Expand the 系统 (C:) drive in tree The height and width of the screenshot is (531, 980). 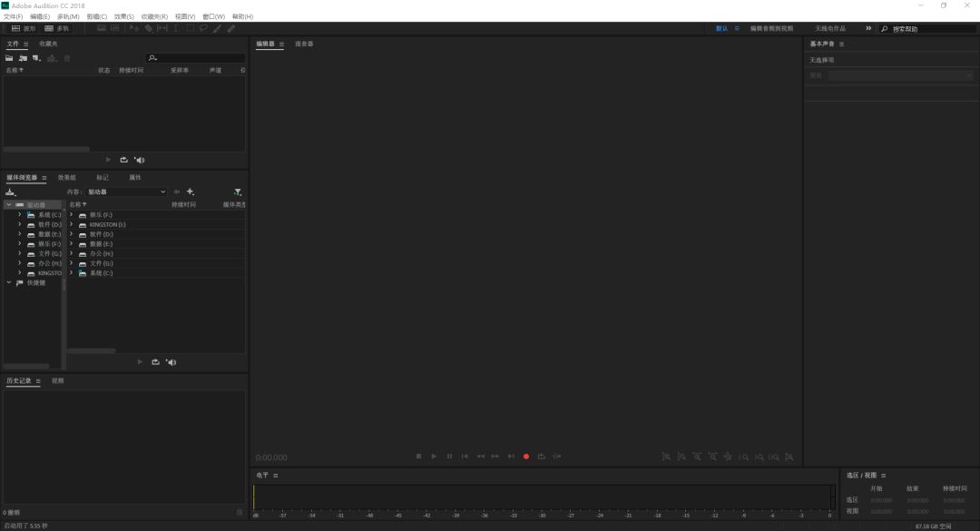click(19, 215)
